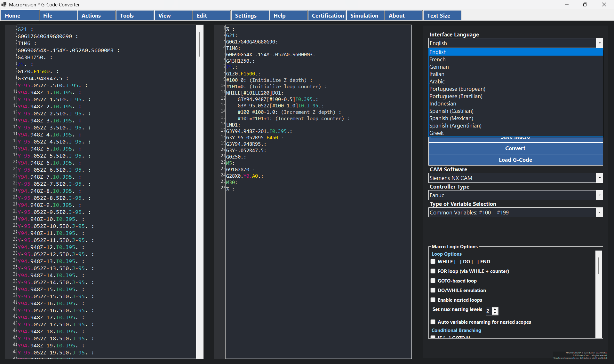The image size is (614, 364).
Task: Enable the WHILE [...] DO [...] END loop option
Action: tap(433, 261)
